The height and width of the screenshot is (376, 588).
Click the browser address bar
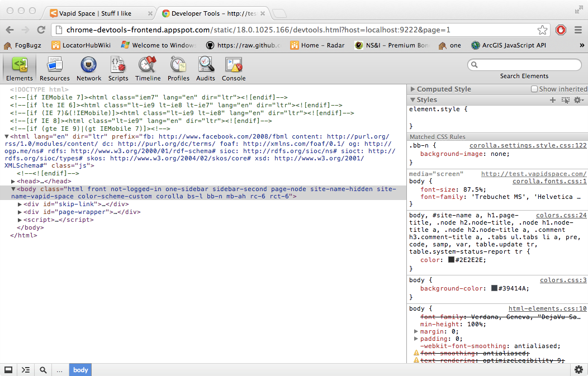coord(301,30)
